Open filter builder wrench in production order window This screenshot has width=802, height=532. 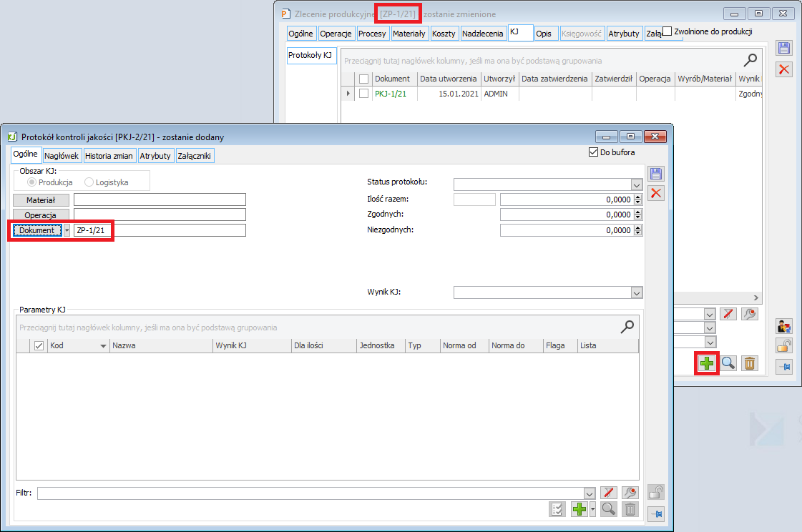pyautogui.click(x=749, y=314)
